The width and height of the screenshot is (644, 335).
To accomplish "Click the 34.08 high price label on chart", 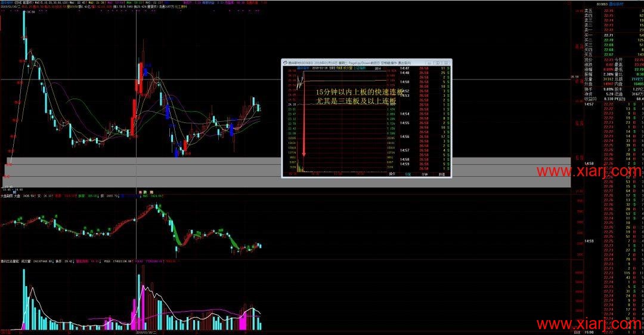I will pyautogui.click(x=31, y=12).
